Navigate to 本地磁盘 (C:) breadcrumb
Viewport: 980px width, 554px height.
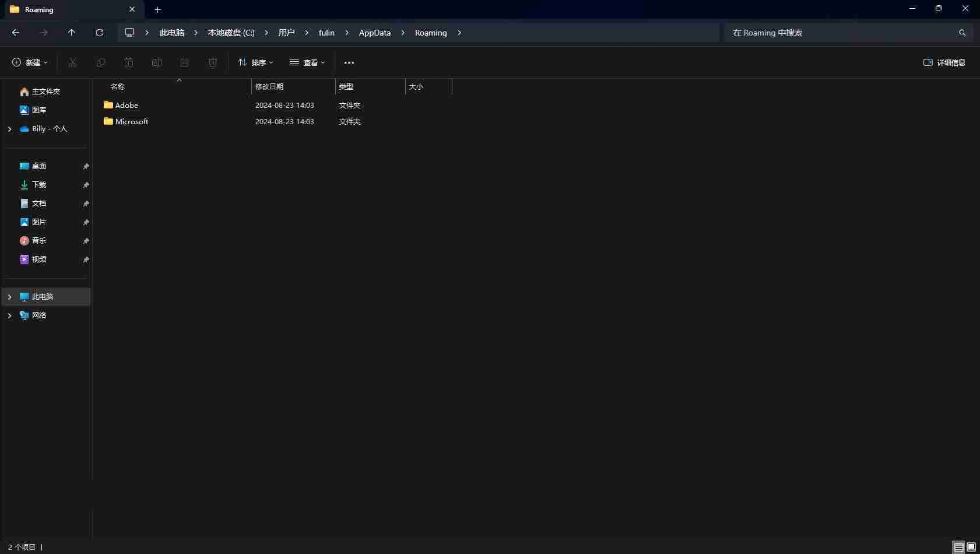[231, 33]
